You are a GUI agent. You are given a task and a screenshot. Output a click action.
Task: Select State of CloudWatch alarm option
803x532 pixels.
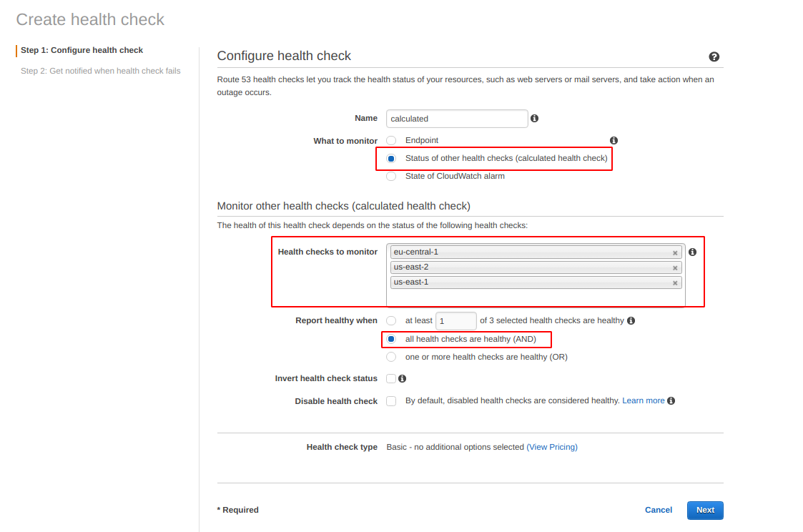pos(391,177)
